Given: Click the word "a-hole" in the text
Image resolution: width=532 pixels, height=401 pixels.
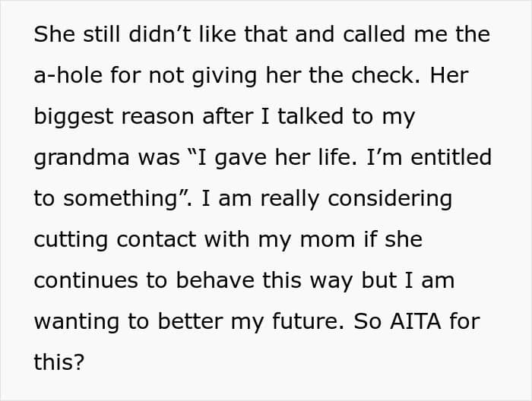Looking at the screenshot, I should click(68, 75).
